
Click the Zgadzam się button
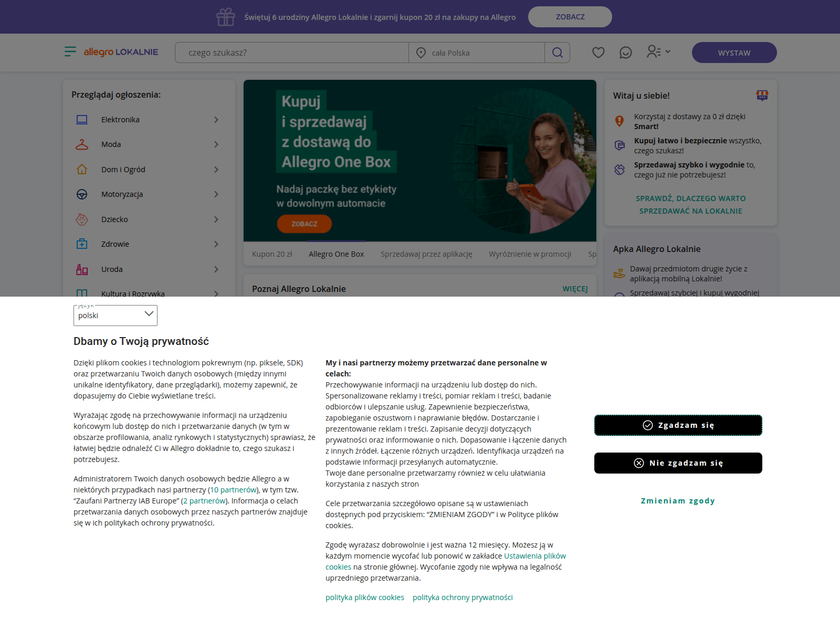(678, 425)
